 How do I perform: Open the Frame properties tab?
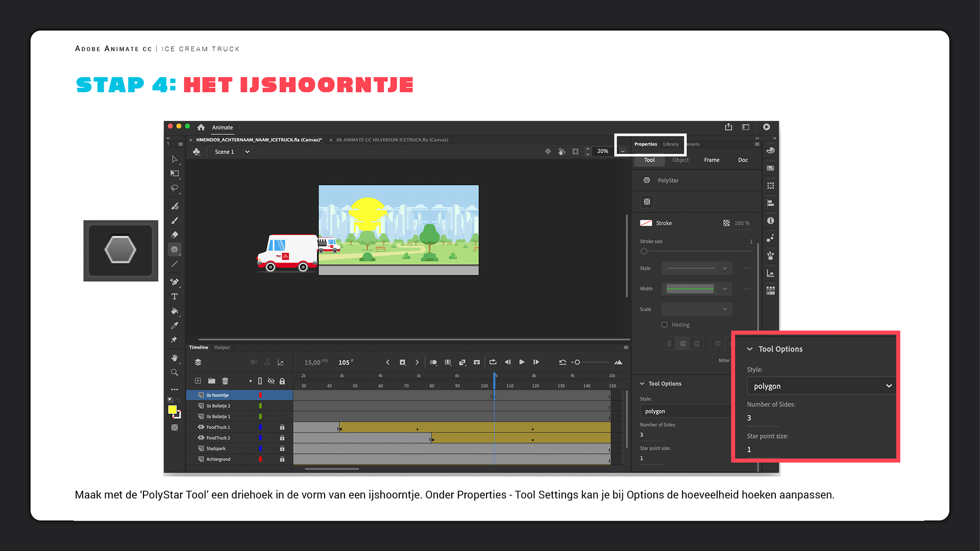[x=712, y=160]
